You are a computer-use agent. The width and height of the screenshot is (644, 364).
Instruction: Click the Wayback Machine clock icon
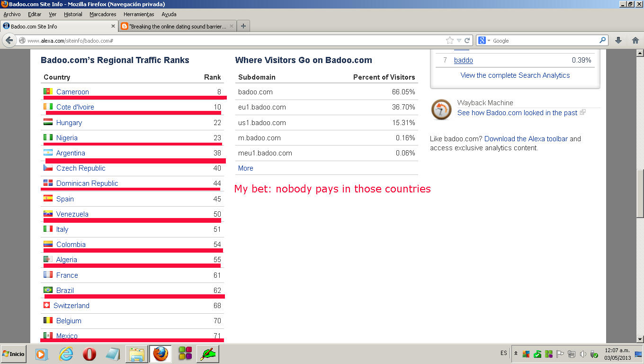point(441,109)
